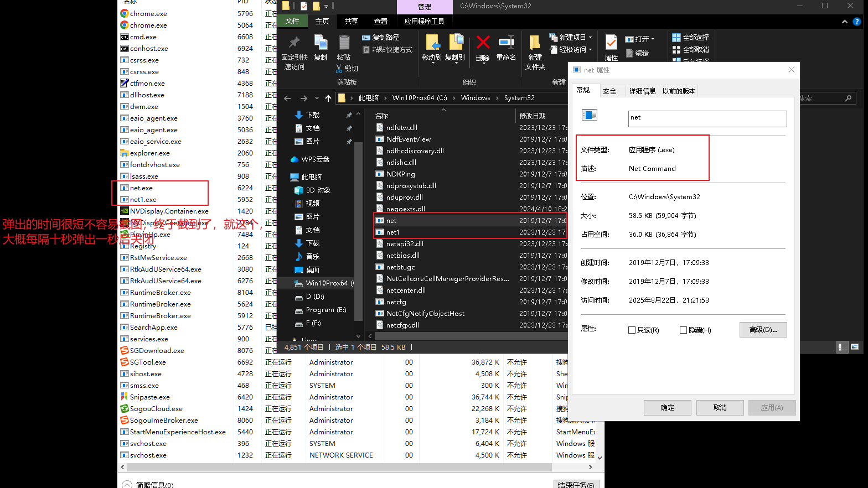Click End task (结束任务) in Task Manager
This screenshot has width=868, height=488.
click(x=576, y=484)
